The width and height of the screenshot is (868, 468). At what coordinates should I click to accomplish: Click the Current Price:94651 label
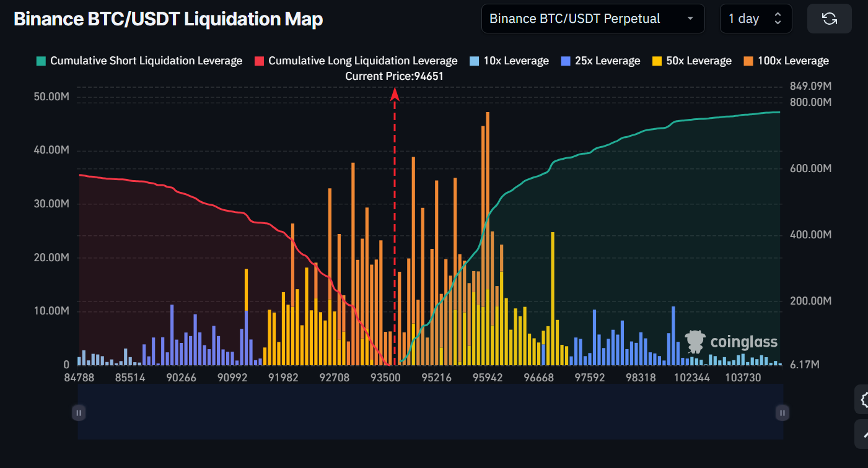coord(394,76)
